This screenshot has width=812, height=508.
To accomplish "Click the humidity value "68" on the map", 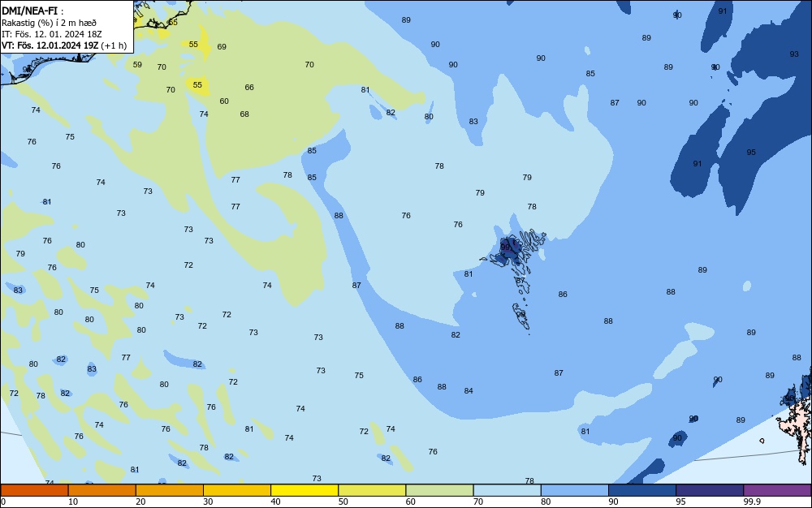I will [244, 114].
